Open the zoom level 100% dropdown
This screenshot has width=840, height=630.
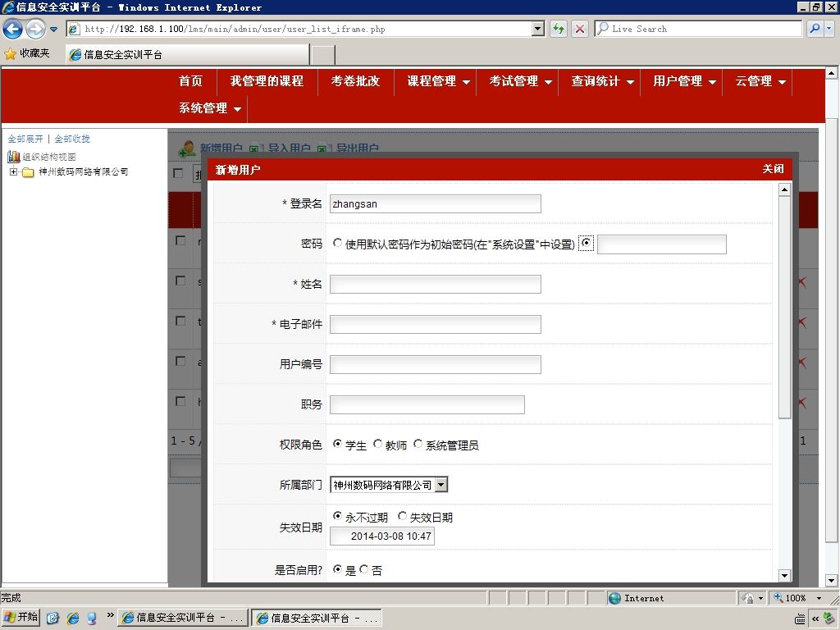pyautogui.click(x=819, y=598)
